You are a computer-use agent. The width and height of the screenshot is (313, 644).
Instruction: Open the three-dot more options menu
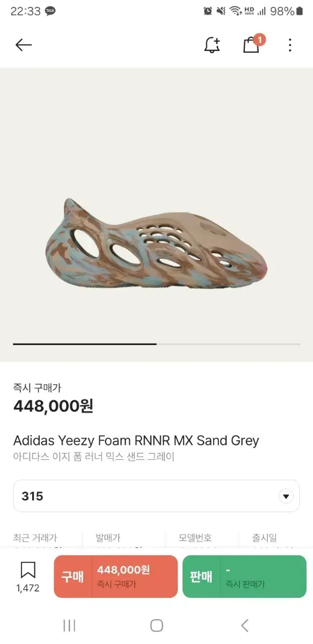tap(290, 45)
